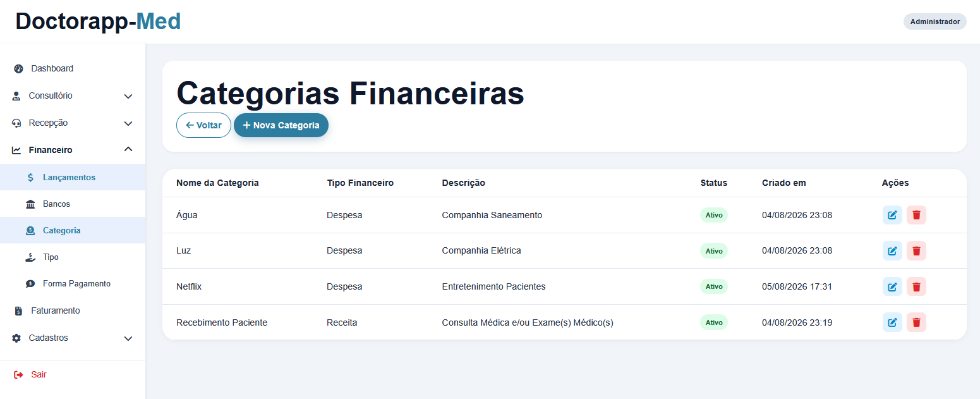Edit the Netflix category

point(892,286)
